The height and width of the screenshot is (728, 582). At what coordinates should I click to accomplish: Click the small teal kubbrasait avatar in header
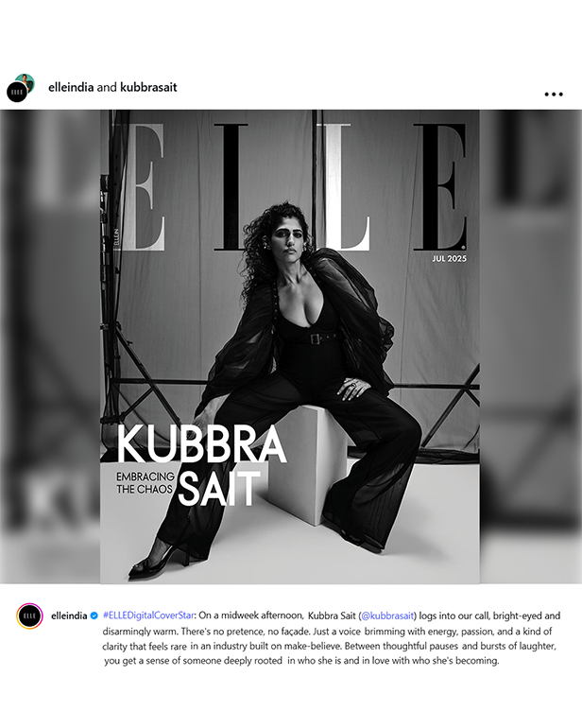pyautogui.click(x=26, y=81)
